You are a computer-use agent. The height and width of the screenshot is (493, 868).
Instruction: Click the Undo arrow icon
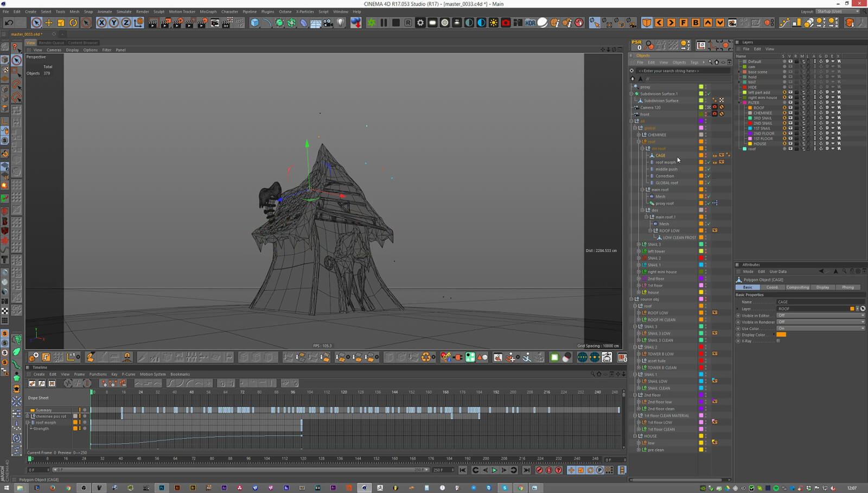pyautogui.click(x=9, y=23)
